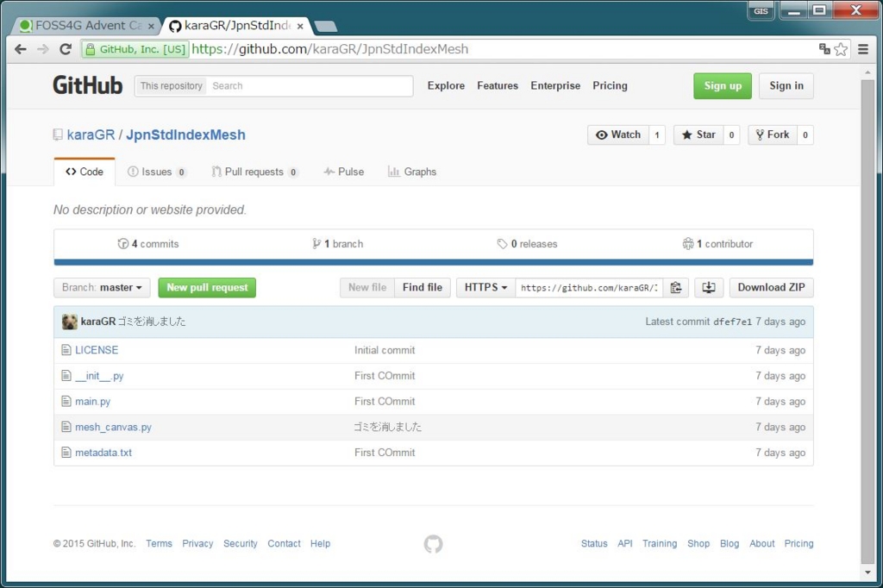The image size is (883, 588).
Task: Select the Code tab
Action: (x=85, y=172)
